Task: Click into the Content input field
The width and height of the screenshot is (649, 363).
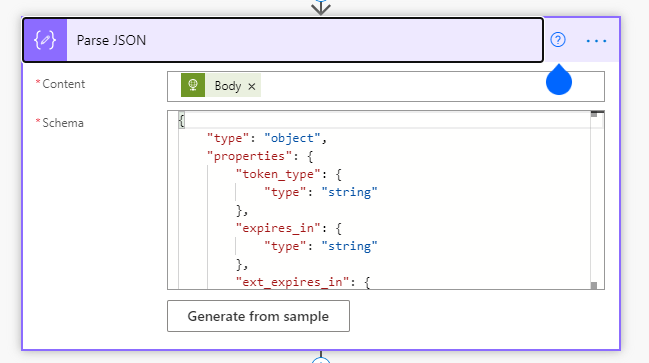Action: (x=386, y=86)
